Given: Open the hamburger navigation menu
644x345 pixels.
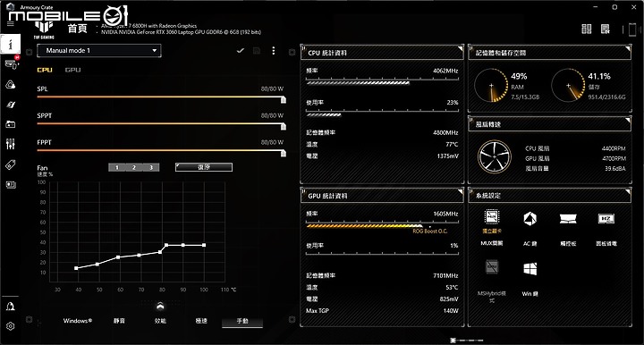Looking at the screenshot, I should (10, 23).
